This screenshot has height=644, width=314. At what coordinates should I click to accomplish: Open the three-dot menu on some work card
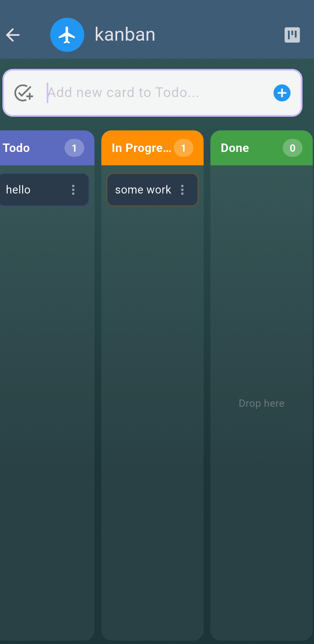pyautogui.click(x=182, y=190)
